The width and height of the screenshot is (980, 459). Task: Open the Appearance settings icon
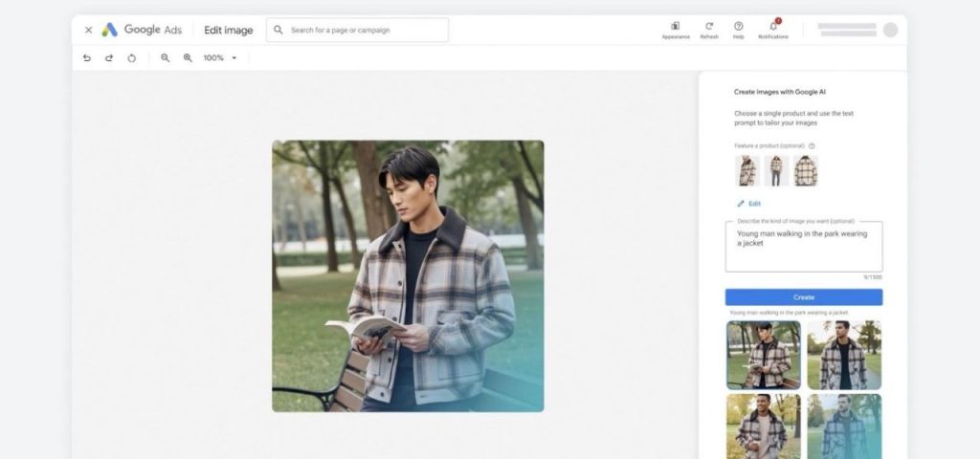(x=676, y=27)
